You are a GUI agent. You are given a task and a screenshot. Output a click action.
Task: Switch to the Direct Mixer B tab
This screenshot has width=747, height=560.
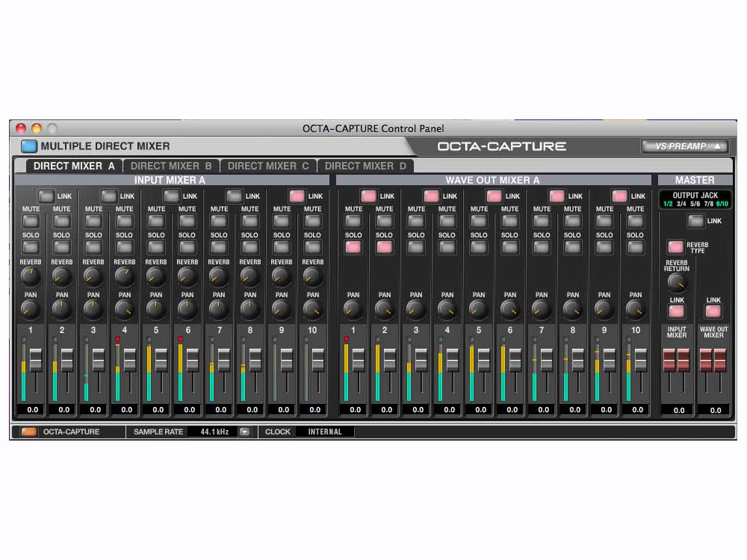click(171, 166)
